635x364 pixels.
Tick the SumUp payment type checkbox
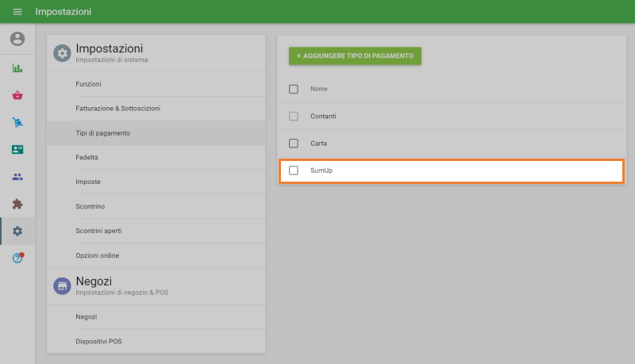pos(294,171)
